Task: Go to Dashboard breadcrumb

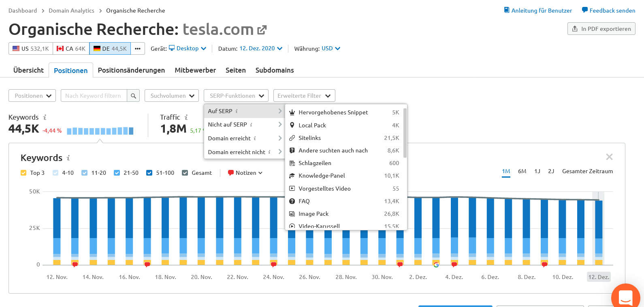Action: 23,11
